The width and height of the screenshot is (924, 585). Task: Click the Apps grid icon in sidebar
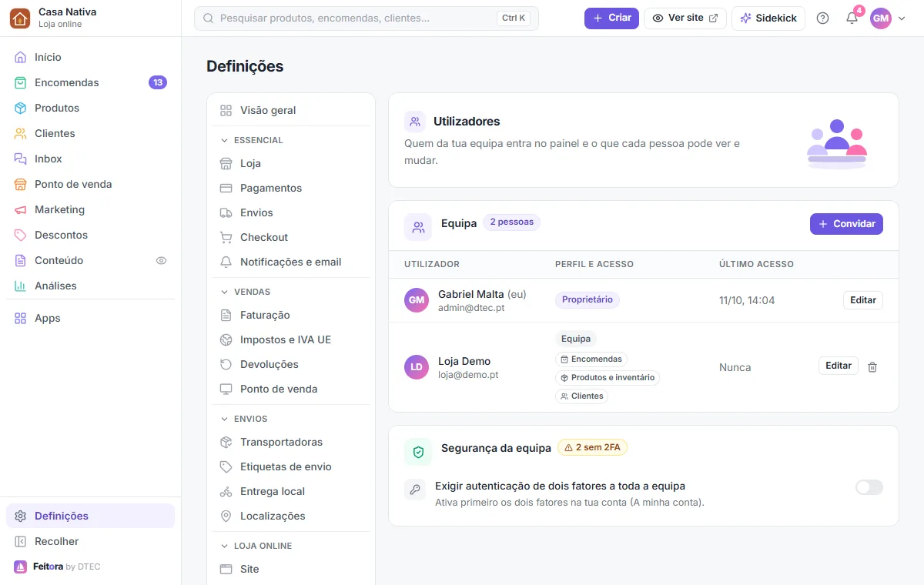[x=20, y=318]
